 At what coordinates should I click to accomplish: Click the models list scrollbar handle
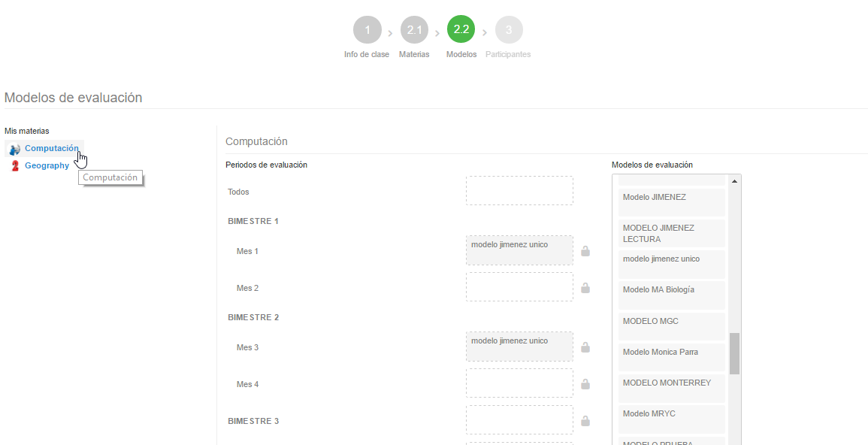(733, 353)
